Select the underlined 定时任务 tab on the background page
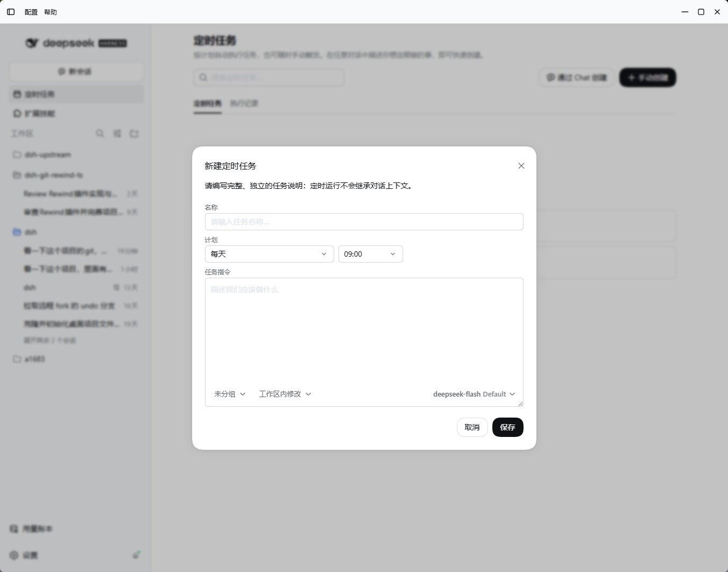The height and width of the screenshot is (572, 728). [x=207, y=103]
